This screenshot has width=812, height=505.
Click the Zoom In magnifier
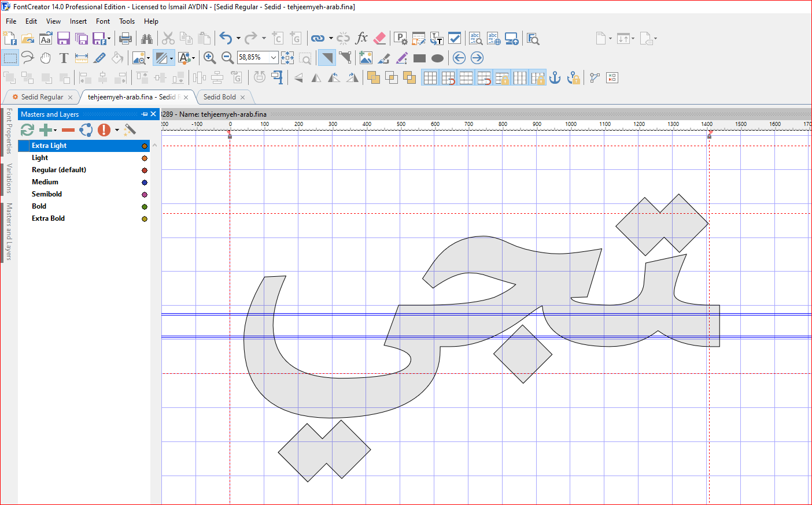pyautogui.click(x=210, y=58)
